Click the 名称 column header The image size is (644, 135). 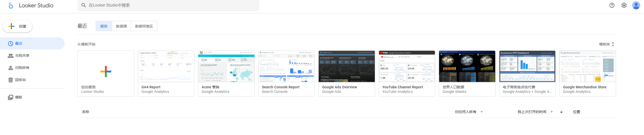pyautogui.click(x=86, y=112)
